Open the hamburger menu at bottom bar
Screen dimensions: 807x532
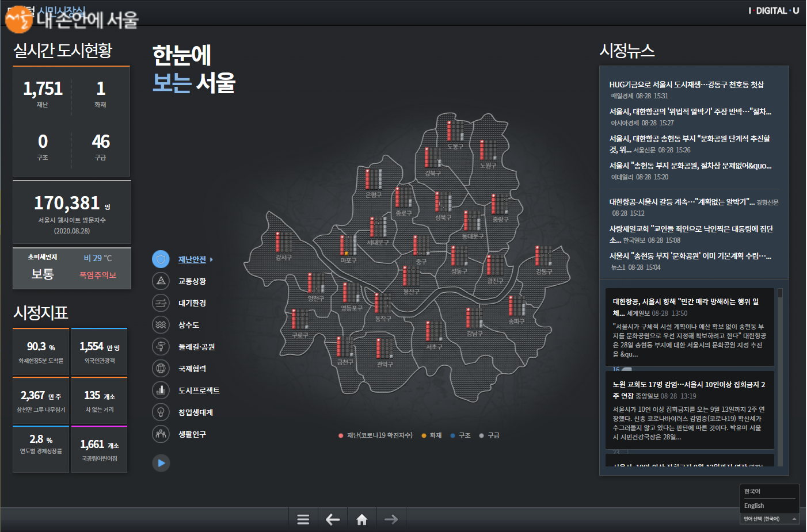point(303,519)
